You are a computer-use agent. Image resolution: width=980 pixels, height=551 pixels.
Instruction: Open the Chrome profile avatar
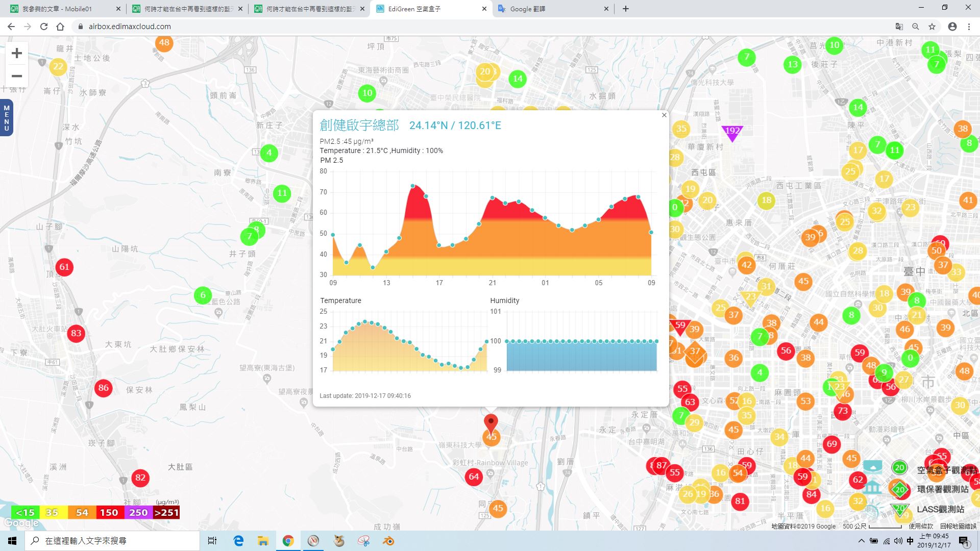point(952,27)
